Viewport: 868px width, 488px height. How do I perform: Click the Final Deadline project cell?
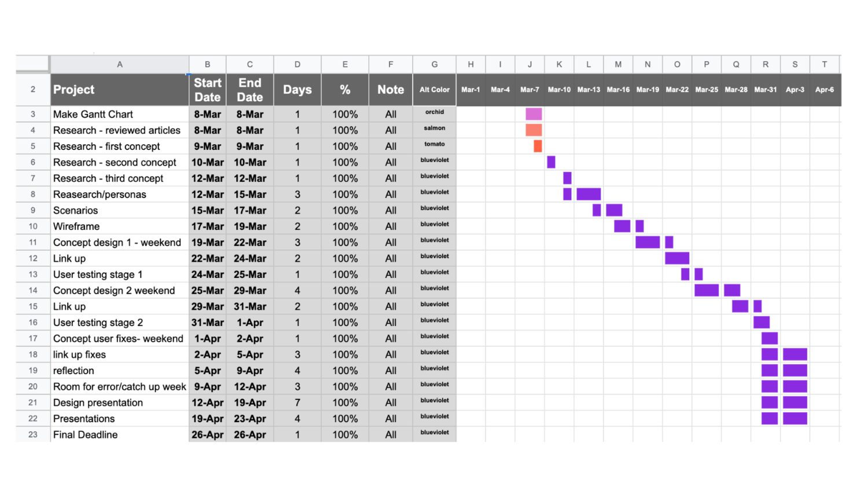(x=120, y=435)
